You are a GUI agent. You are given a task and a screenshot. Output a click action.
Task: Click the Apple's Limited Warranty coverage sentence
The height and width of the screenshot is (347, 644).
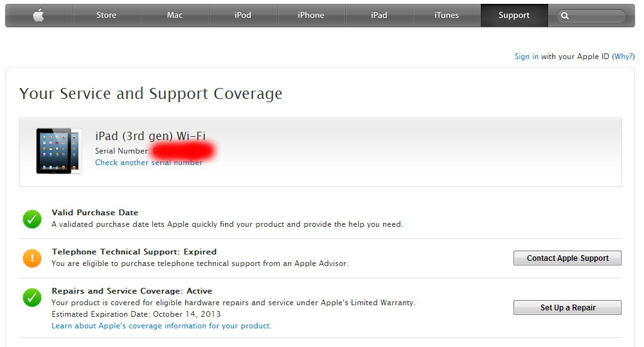click(x=233, y=303)
